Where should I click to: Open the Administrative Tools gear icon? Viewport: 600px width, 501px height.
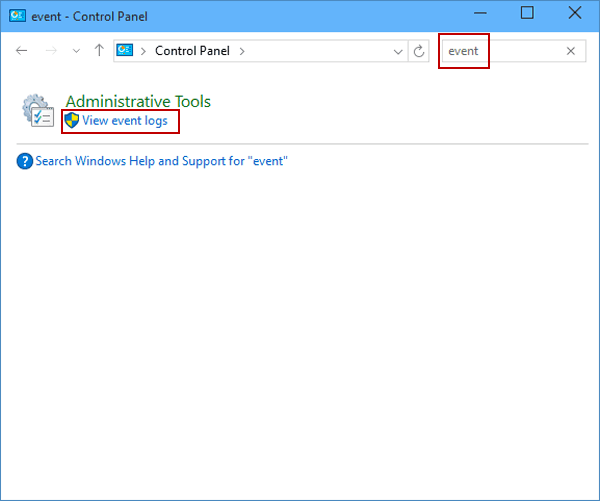click(38, 111)
